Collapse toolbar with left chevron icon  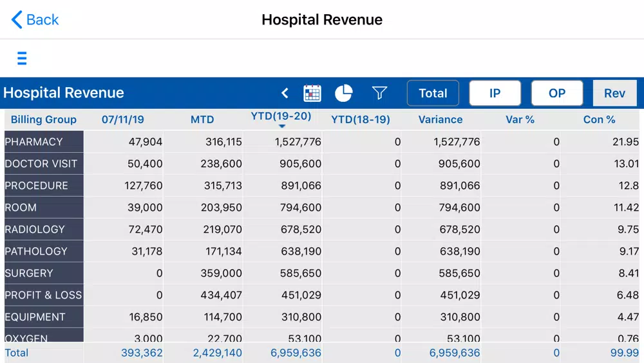click(285, 93)
